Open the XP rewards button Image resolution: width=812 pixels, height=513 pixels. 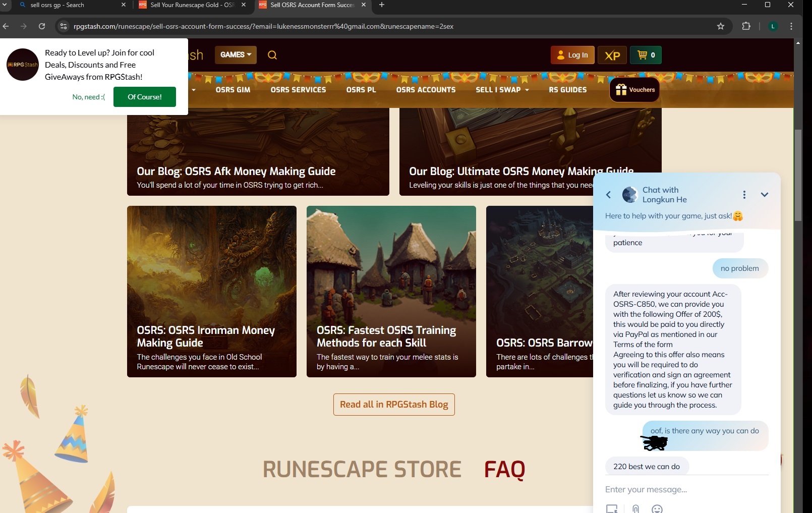point(612,55)
